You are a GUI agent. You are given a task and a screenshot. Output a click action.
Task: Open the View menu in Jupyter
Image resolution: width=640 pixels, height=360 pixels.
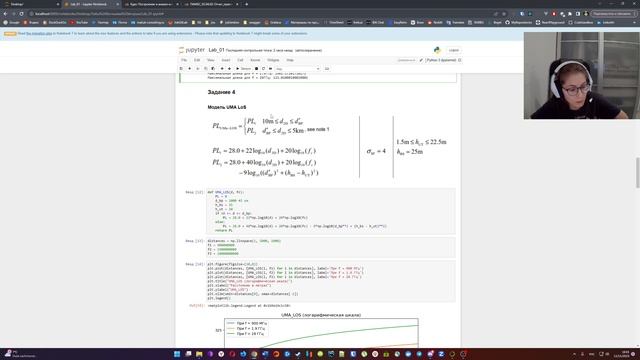click(x=211, y=60)
